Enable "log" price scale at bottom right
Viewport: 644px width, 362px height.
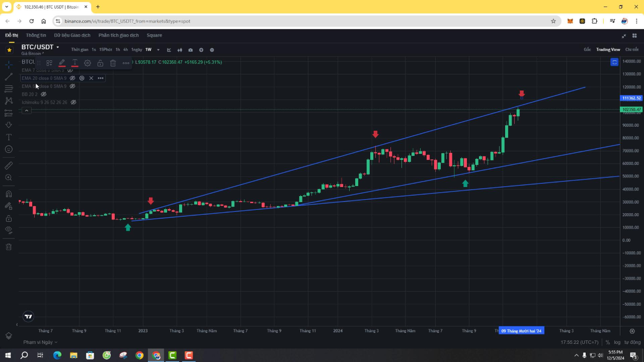[x=617, y=342]
